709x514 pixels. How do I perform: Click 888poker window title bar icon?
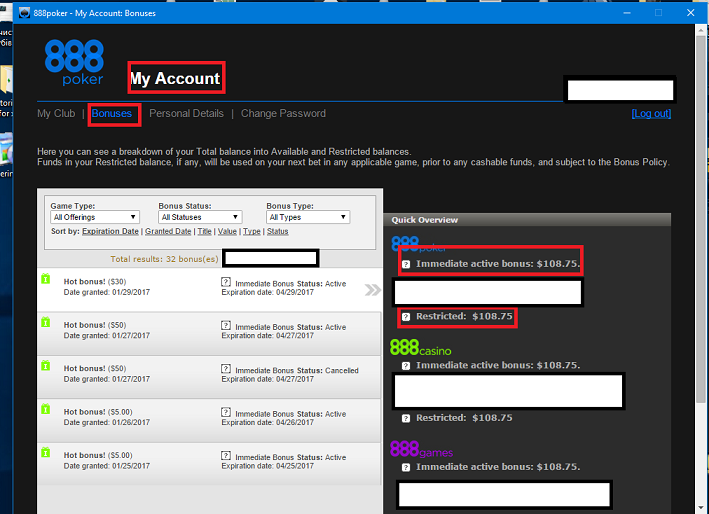pyautogui.click(x=24, y=13)
